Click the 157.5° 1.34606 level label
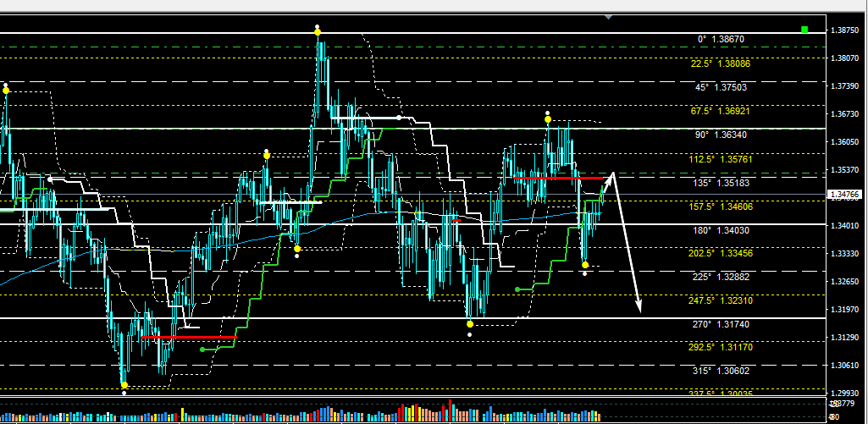The height and width of the screenshot is (424, 868). tap(721, 206)
